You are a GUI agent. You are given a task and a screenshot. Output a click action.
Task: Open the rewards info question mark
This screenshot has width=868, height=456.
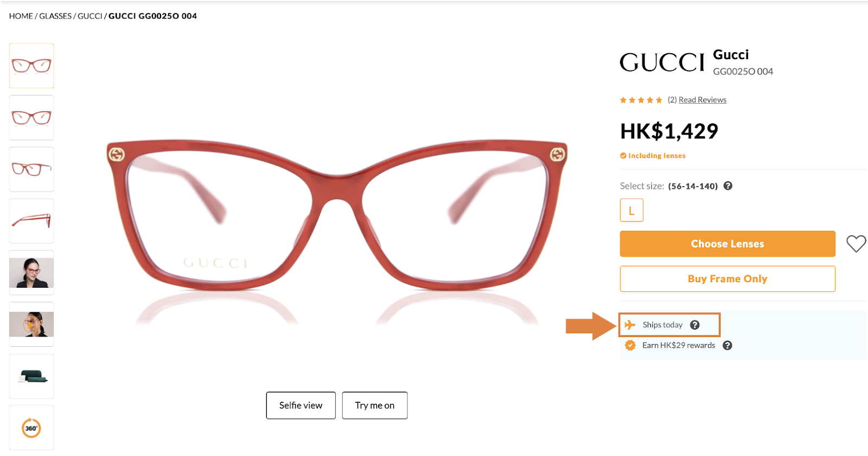(x=727, y=345)
